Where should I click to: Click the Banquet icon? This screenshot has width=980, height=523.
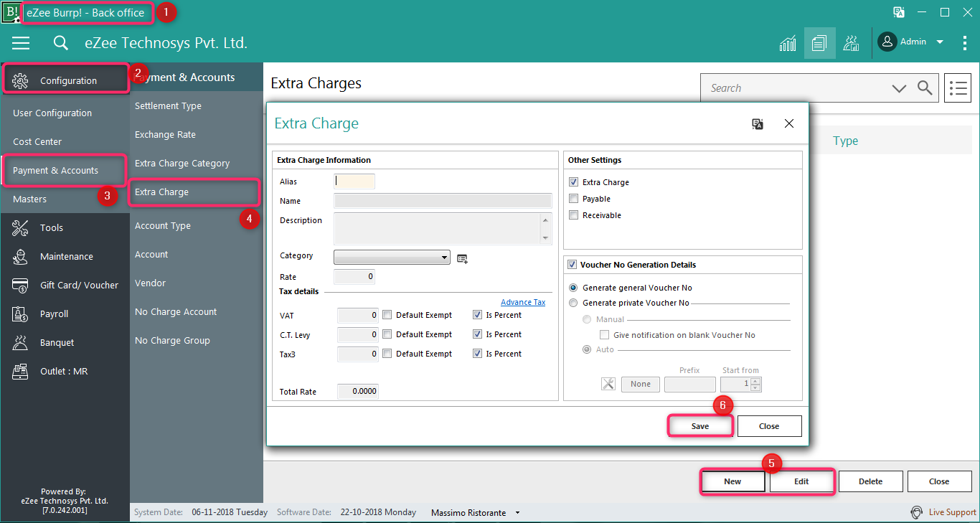coord(20,343)
